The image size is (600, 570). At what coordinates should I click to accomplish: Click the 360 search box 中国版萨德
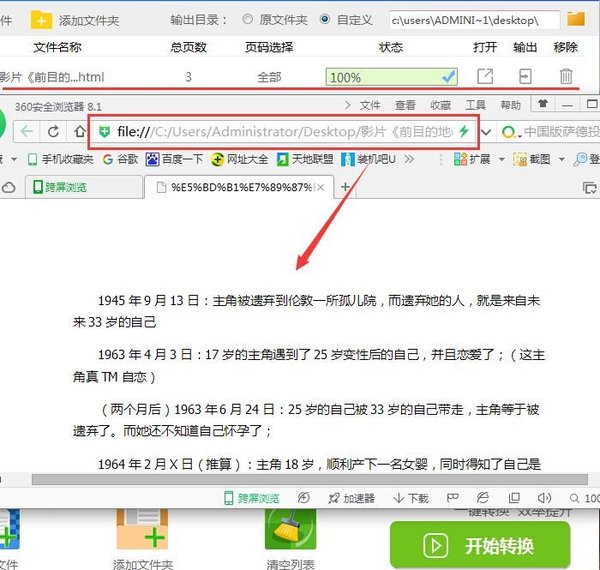[x=561, y=132]
